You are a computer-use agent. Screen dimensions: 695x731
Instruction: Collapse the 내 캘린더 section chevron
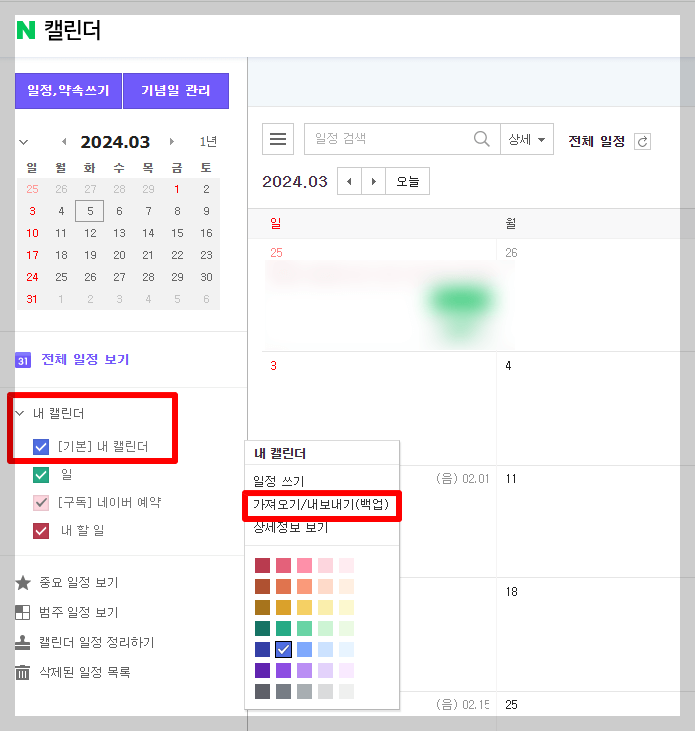click(x=20, y=413)
